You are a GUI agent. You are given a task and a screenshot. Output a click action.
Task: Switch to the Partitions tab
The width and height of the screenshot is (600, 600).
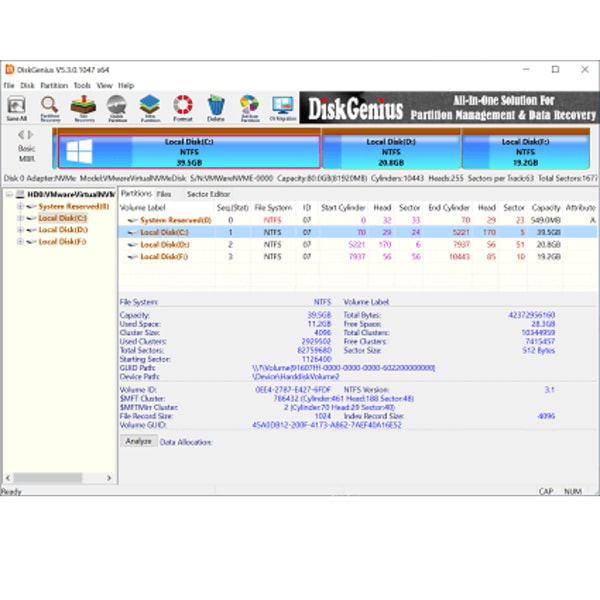(136, 194)
